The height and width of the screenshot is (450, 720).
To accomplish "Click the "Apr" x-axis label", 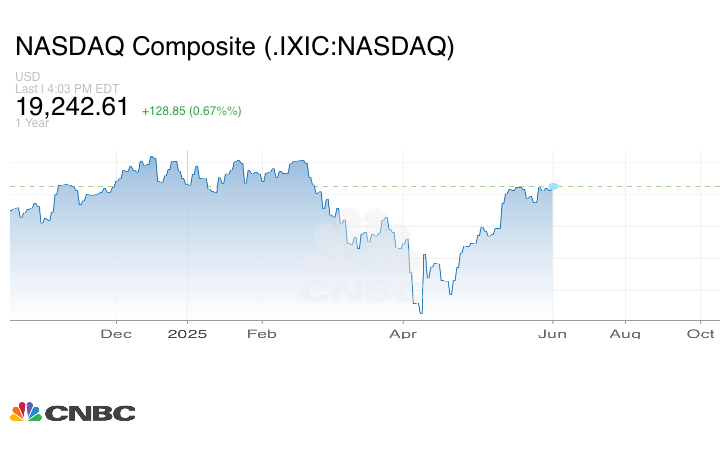I will (x=403, y=334).
